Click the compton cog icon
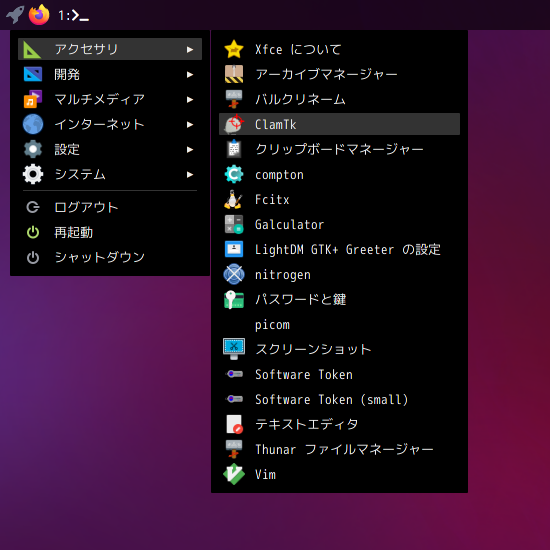This screenshot has height=550, width=550. (234, 174)
